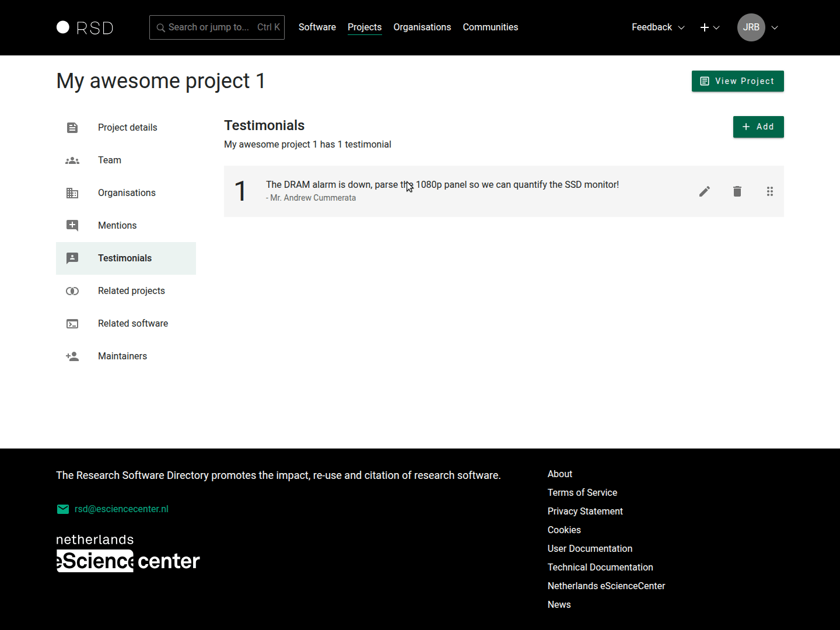Open the JRB user avatar menu

[x=751, y=27]
